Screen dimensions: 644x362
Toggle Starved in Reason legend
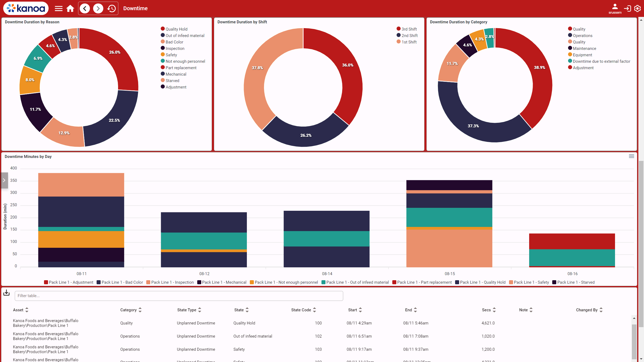[x=170, y=80]
